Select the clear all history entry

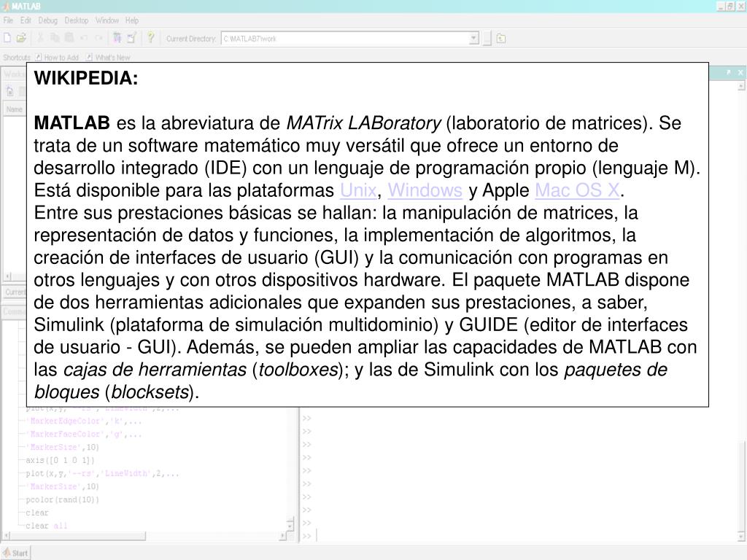click(x=46, y=526)
